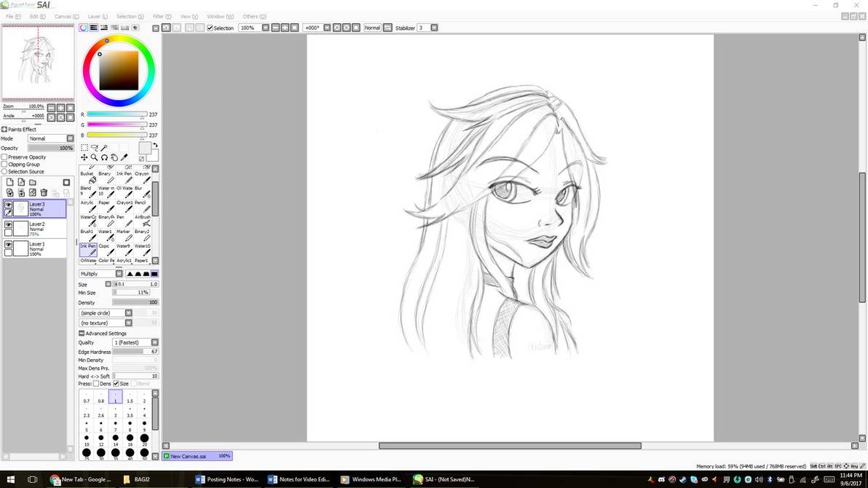Hide Layer2 using its eye icon
The image size is (868, 488).
[8, 225]
